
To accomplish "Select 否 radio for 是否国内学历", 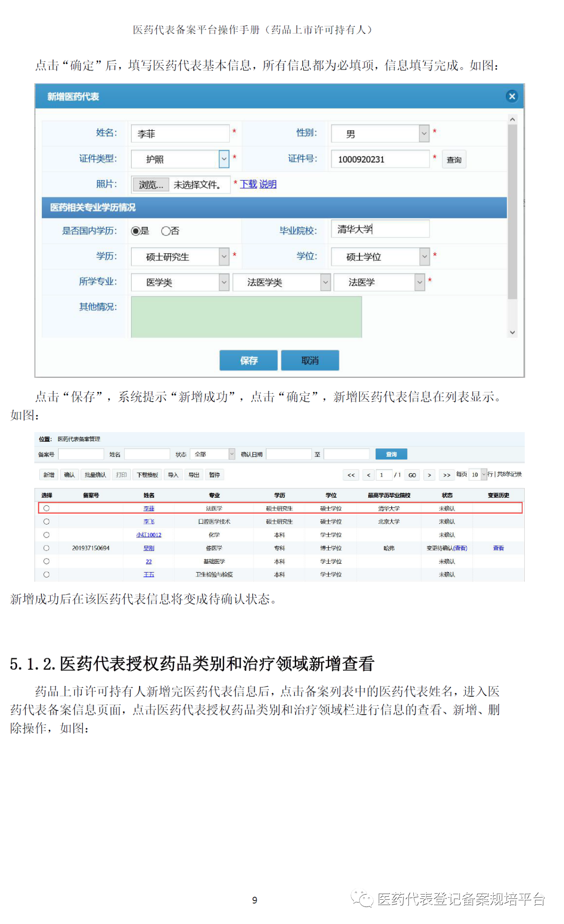I will tap(165, 231).
